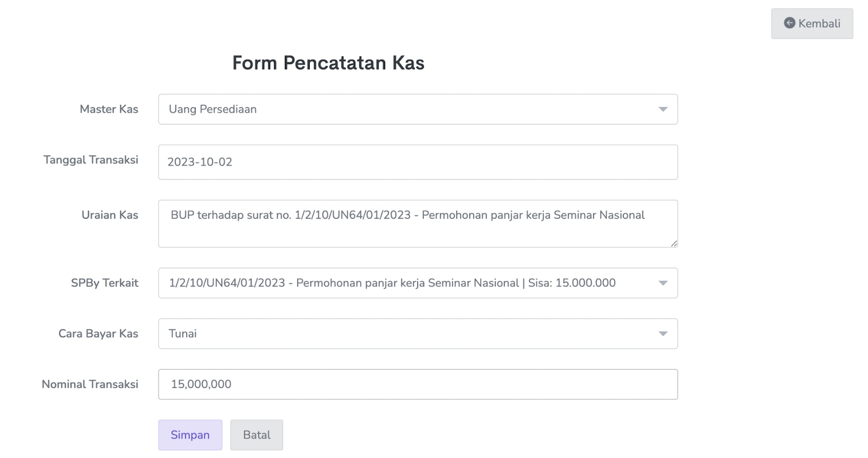
Task: Click the Form Pencatatan Kas heading
Action: pos(328,63)
